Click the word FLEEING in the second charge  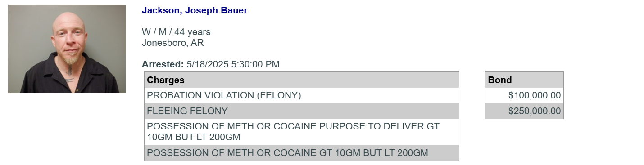(x=167, y=111)
